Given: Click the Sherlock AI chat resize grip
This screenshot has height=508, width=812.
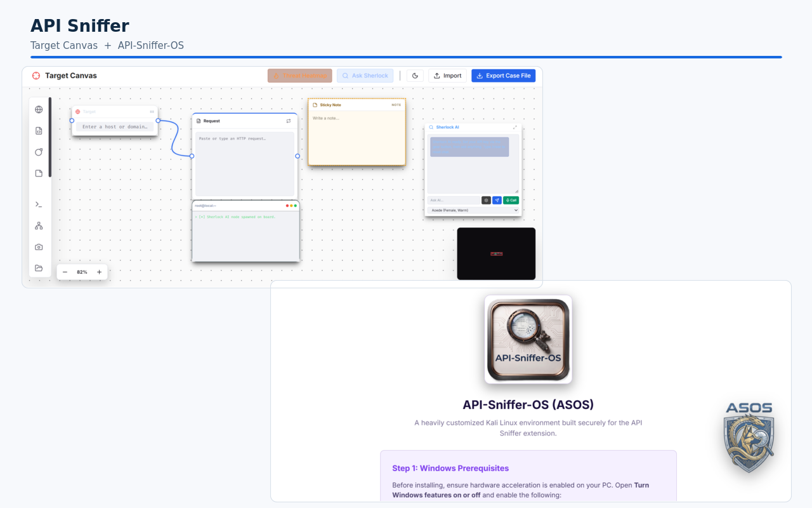Looking at the screenshot, I should [516, 191].
